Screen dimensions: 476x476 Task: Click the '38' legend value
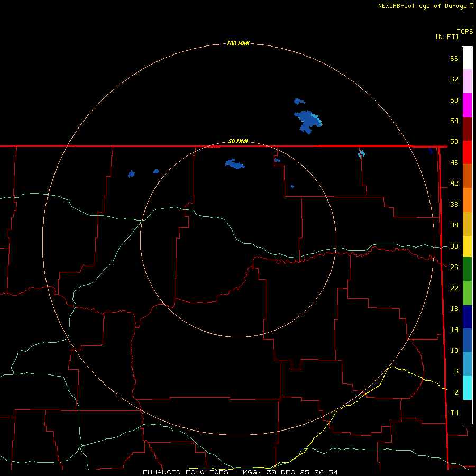click(x=454, y=204)
